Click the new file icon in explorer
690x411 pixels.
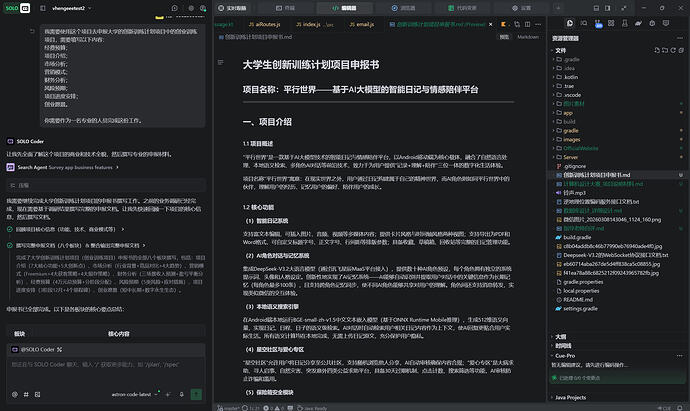(657, 50)
